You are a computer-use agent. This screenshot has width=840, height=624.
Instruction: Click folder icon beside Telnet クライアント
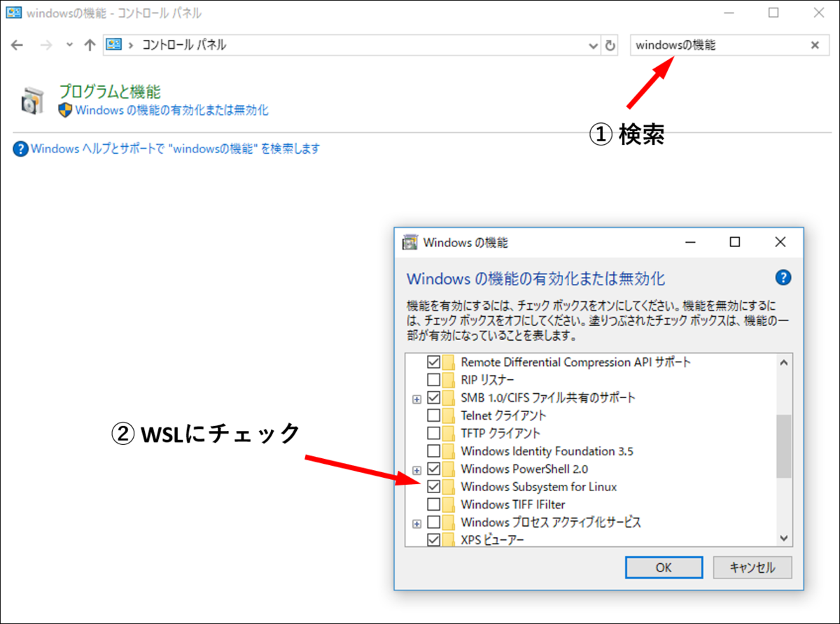449,416
